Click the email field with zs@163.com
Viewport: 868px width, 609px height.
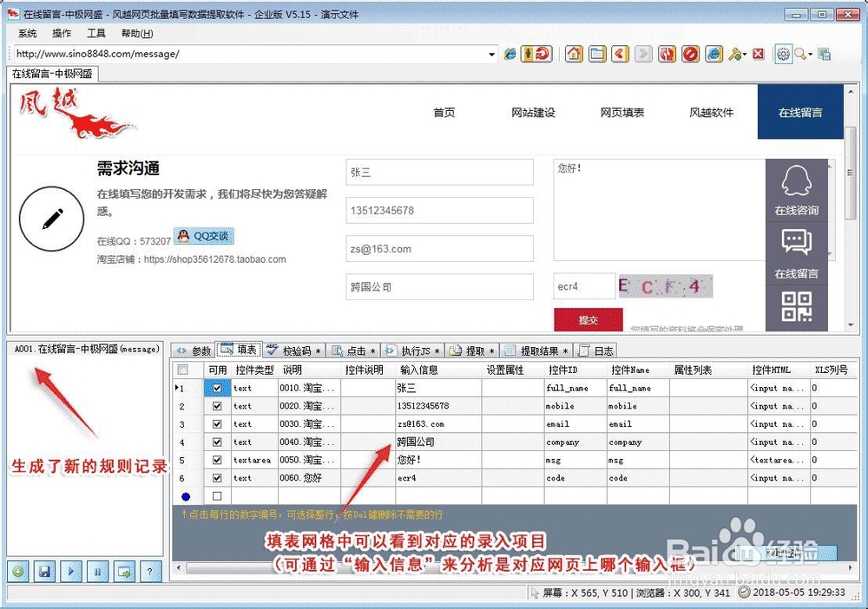tap(439, 249)
